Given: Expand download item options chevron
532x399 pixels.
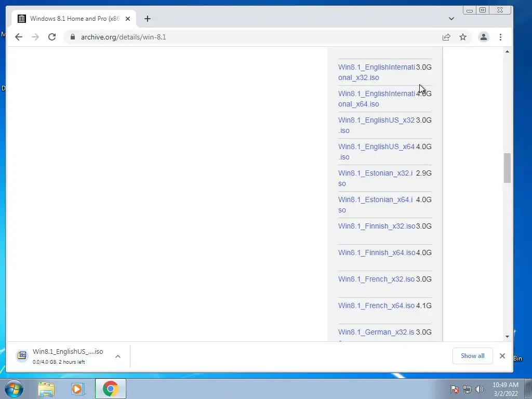Looking at the screenshot, I should [x=118, y=356].
